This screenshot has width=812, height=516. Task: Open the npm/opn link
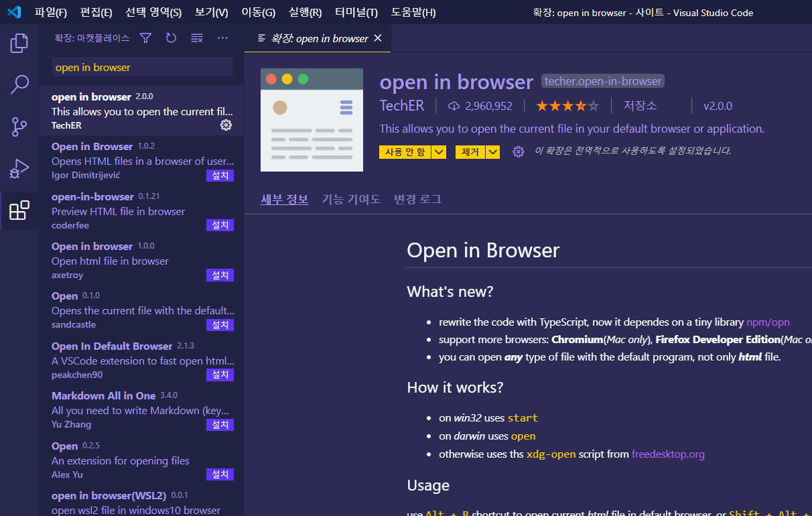coord(768,322)
